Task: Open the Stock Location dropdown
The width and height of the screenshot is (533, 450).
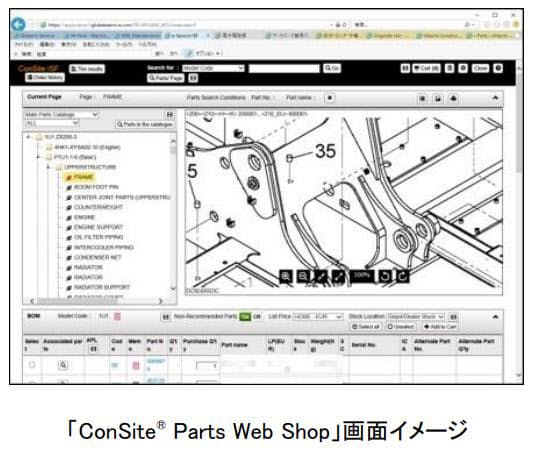Action: (x=415, y=317)
